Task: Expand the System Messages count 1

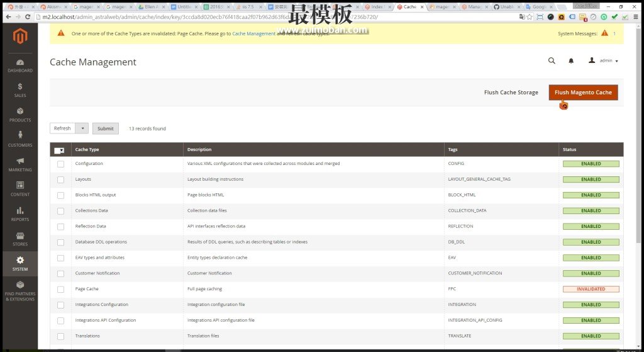Action: click(x=614, y=33)
